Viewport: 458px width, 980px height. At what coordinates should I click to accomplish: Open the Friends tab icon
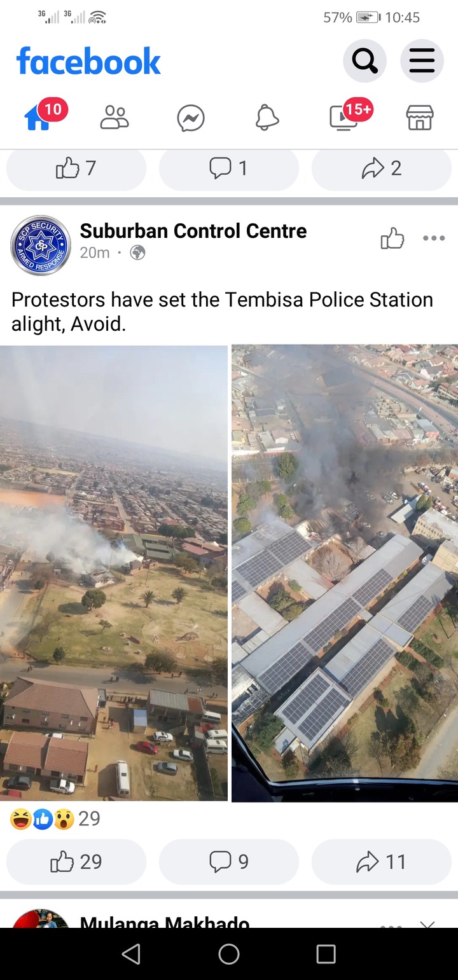point(114,118)
